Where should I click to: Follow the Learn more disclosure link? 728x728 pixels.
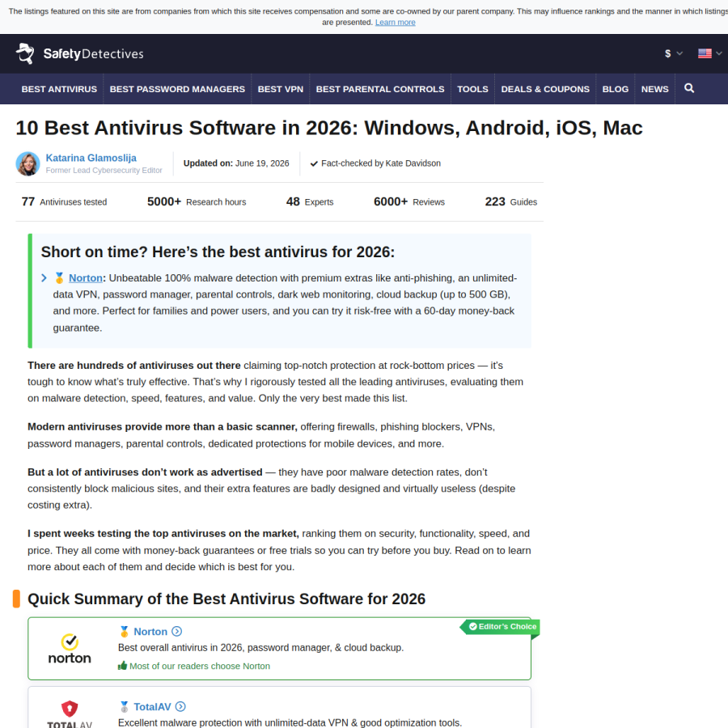(395, 23)
